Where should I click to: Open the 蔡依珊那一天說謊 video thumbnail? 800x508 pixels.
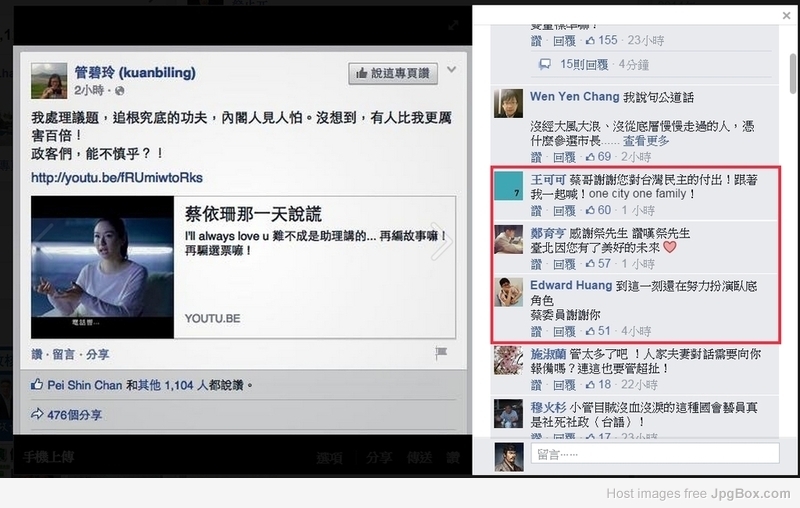[103, 267]
